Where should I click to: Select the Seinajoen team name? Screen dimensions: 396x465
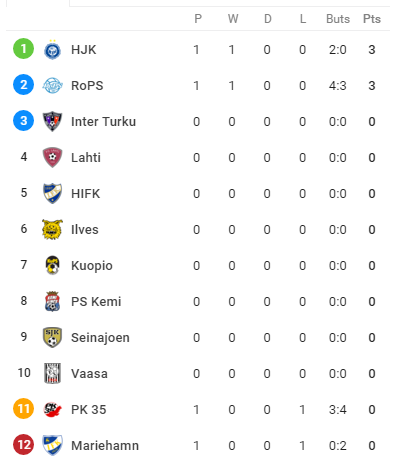tap(100, 338)
